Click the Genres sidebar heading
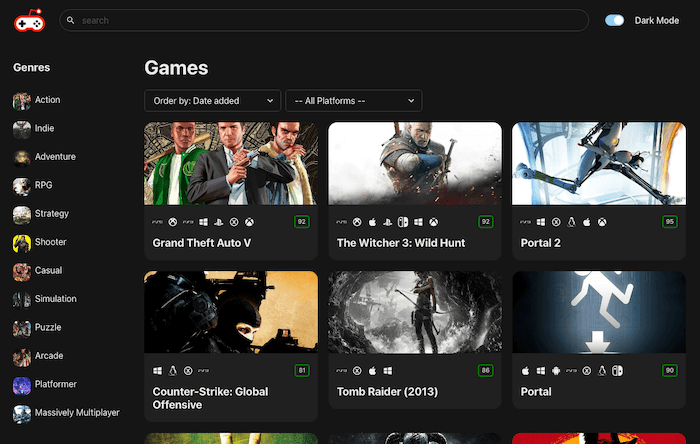The height and width of the screenshot is (444, 700). [x=31, y=67]
